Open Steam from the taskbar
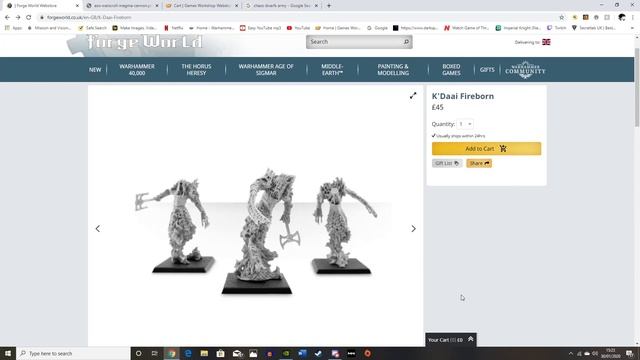 pos(318,353)
